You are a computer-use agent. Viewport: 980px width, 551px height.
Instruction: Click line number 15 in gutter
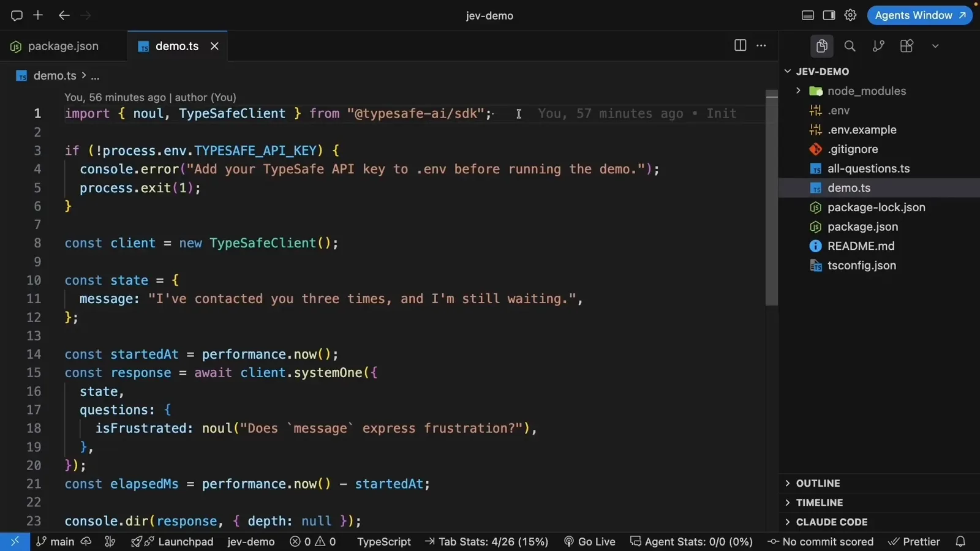coord(34,373)
